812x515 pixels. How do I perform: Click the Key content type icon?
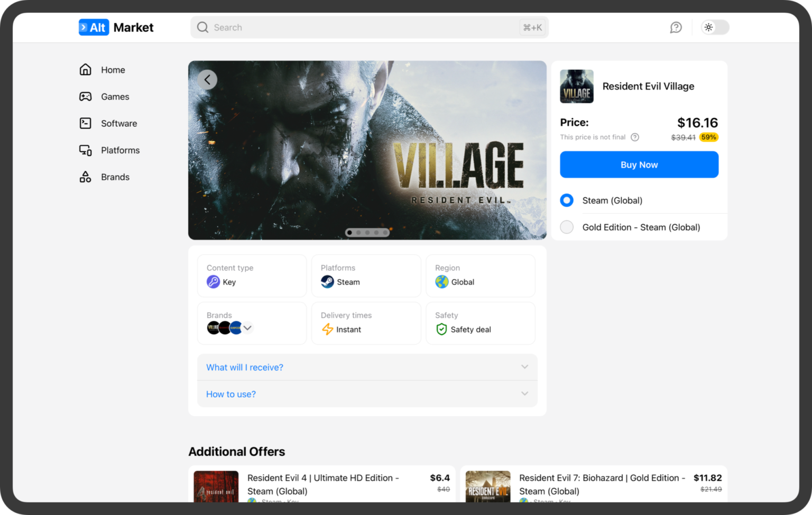pyautogui.click(x=213, y=282)
